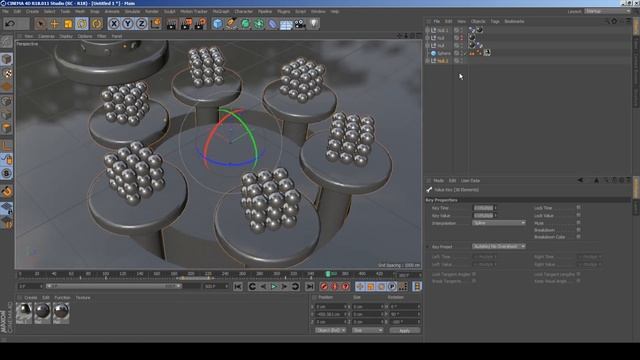Play animation forwards
This screenshot has height=360, width=640.
click(x=274, y=287)
